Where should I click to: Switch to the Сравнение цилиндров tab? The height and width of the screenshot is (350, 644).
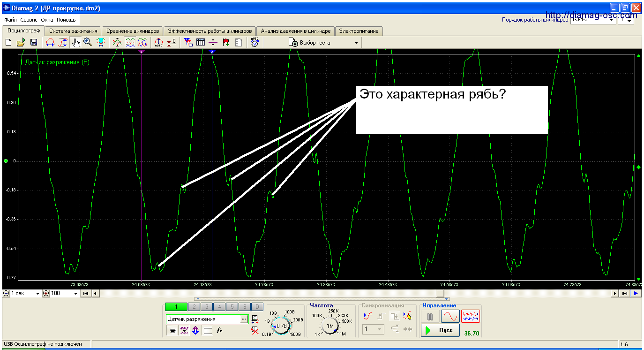(133, 31)
